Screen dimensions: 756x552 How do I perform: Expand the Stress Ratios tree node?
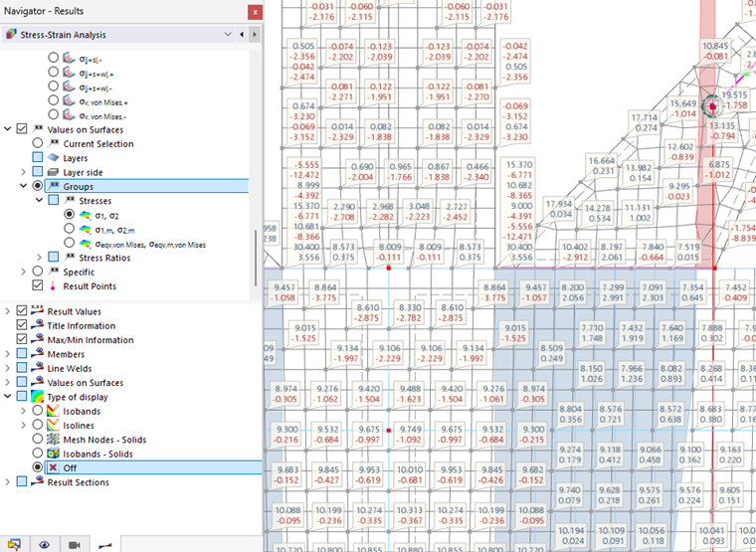40,258
